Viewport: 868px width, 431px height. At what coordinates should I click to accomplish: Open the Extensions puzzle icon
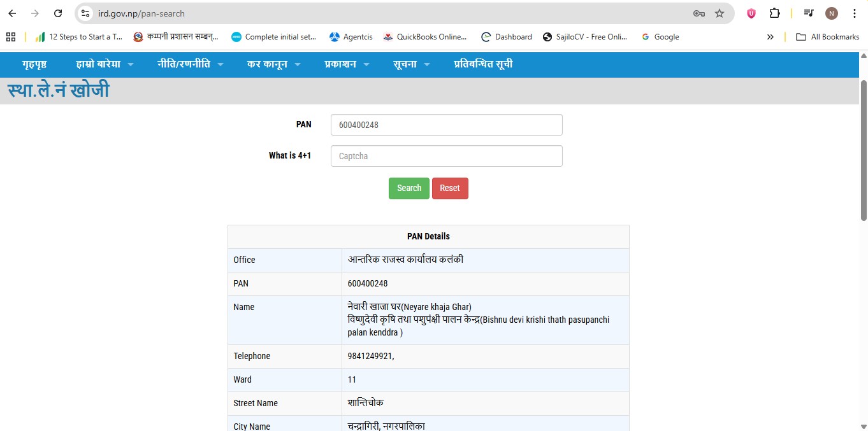774,13
